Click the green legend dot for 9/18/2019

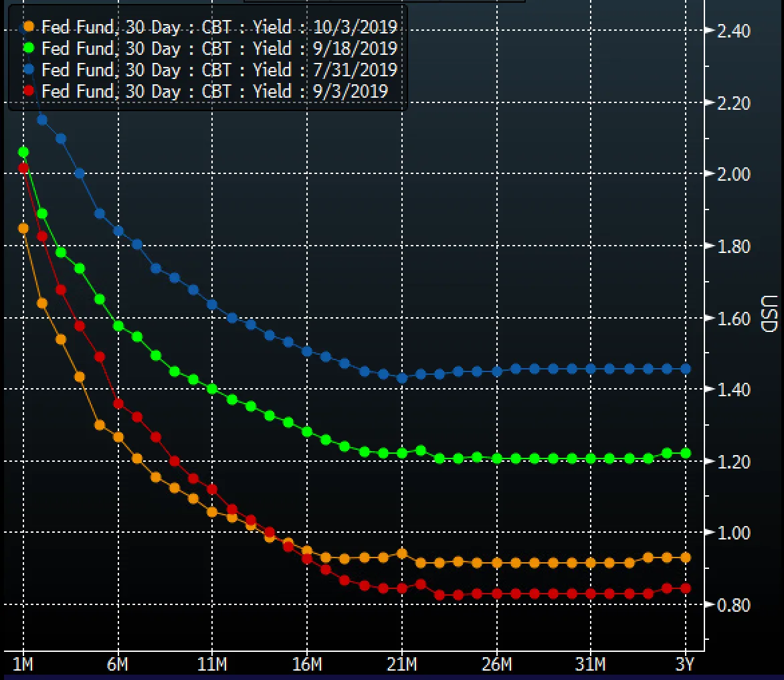[x=28, y=49]
